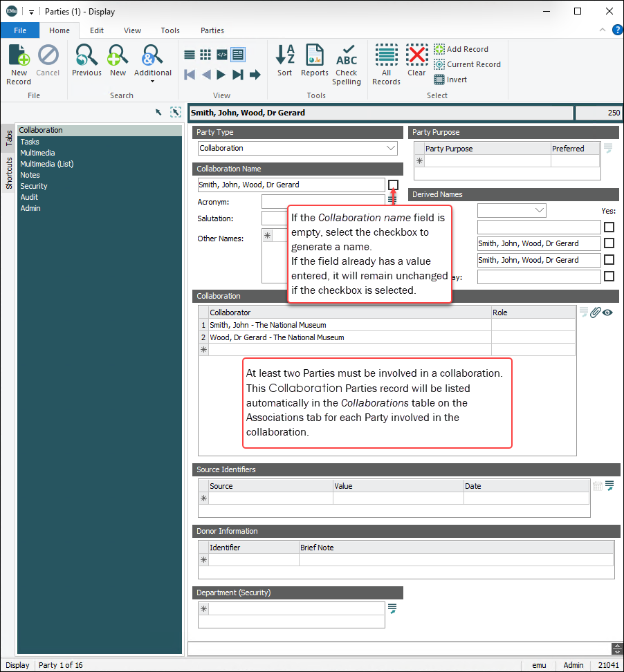
Task: Check the first Yes checkbox under Derived Names
Action: pos(609,227)
